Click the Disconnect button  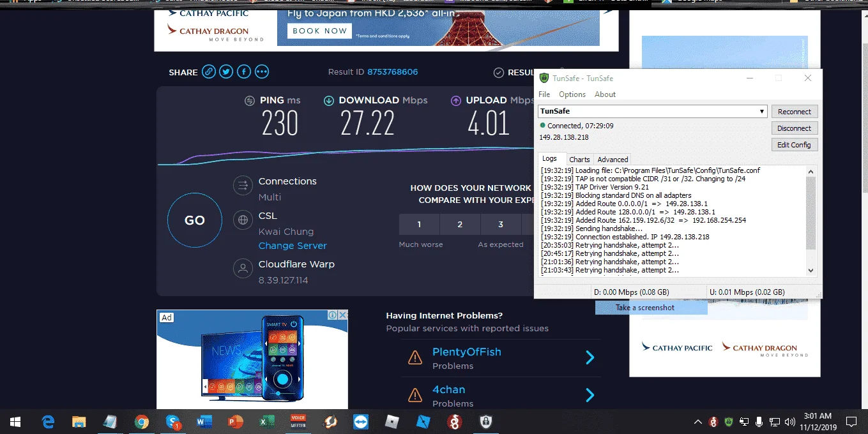pos(794,128)
